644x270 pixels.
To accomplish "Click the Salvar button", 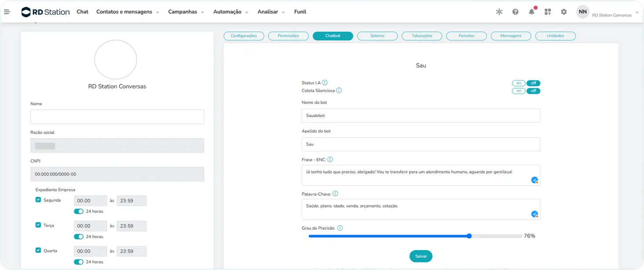I will click(x=421, y=256).
